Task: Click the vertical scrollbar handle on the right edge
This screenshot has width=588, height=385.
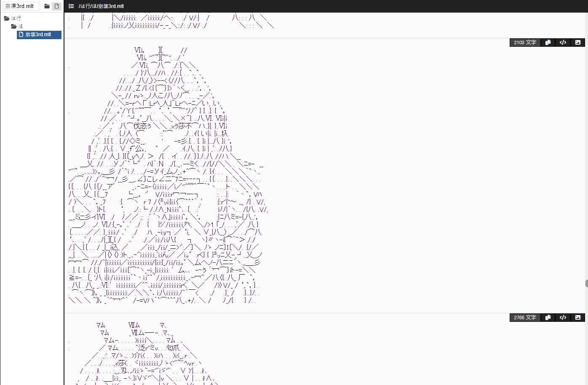Action: (586, 283)
